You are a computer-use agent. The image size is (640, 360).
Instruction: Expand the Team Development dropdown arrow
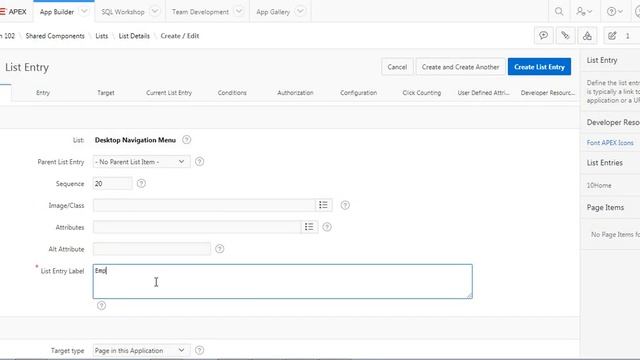[239, 11]
